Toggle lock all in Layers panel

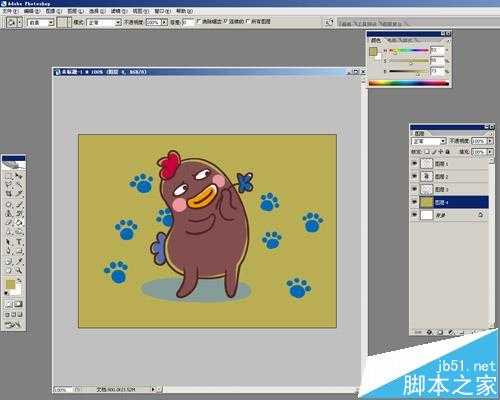[447, 152]
